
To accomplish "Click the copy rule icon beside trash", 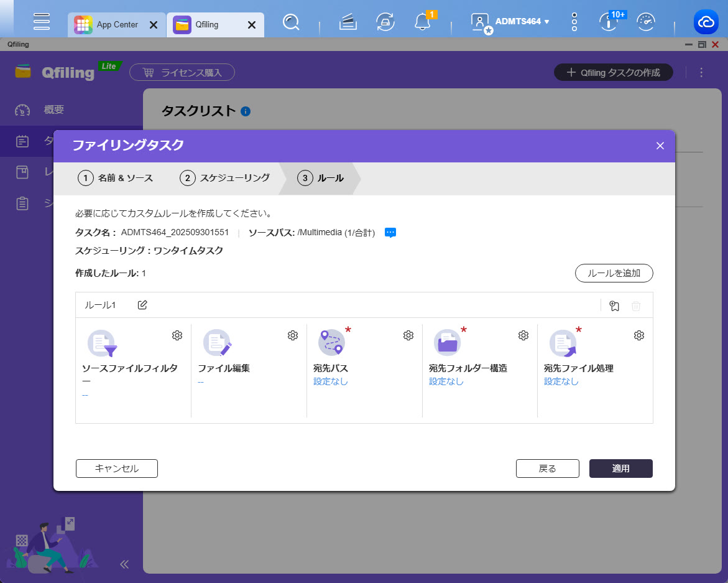I will click(614, 305).
